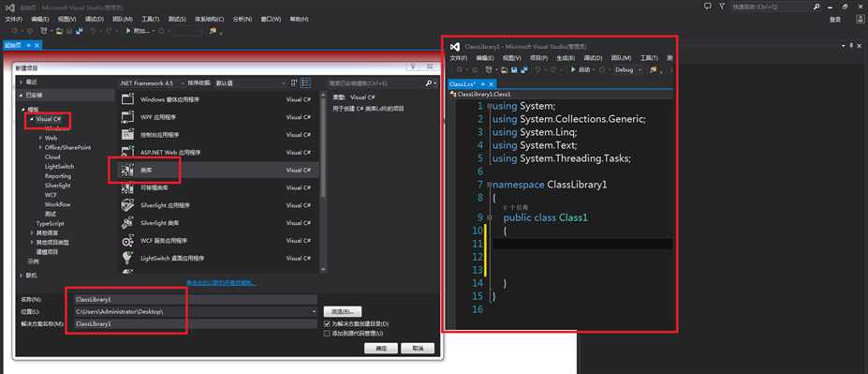Screen dimensions: 868x374
Task: Select the WCF template category
Action: click(51, 195)
